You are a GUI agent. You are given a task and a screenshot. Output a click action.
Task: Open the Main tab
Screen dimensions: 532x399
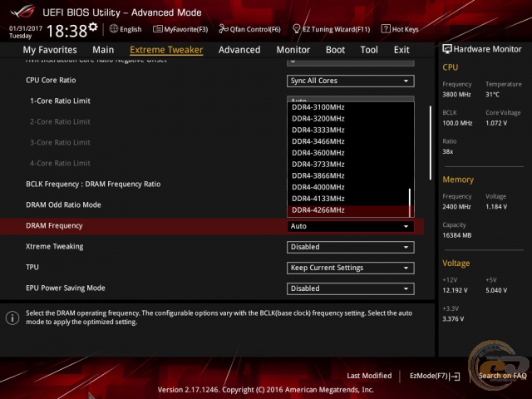pos(103,50)
